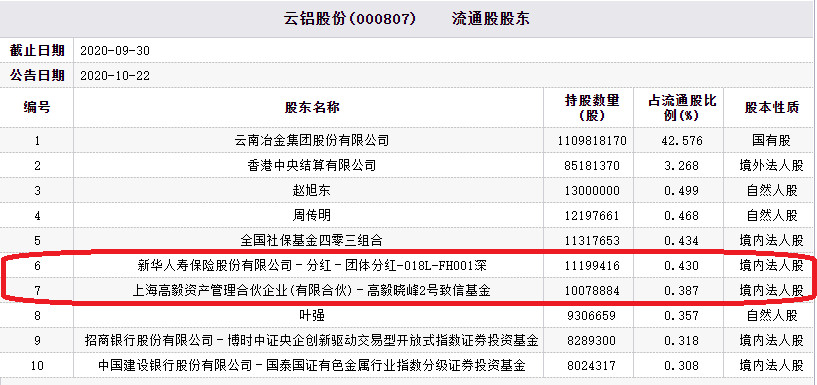Click the percentage 0.499
817x385 pixels.
pos(682,191)
